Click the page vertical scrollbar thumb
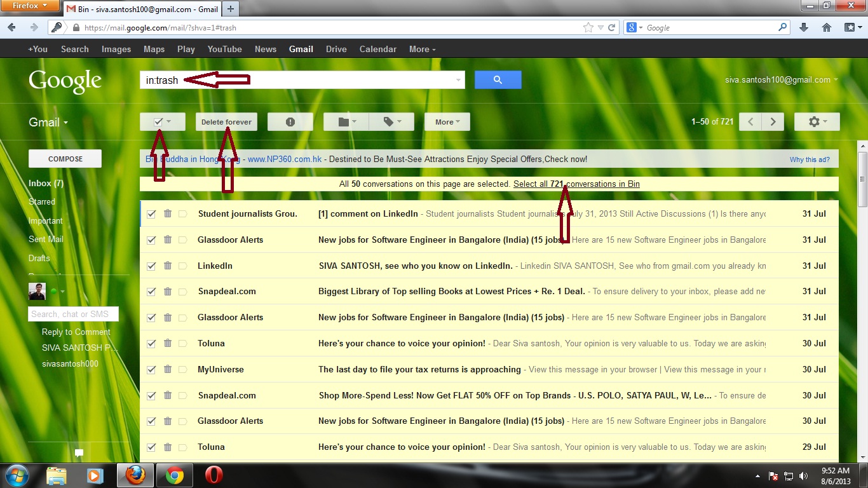 (x=862, y=179)
